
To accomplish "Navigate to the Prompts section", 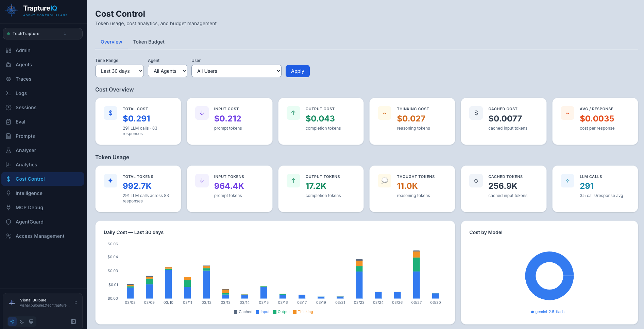I will pyautogui.click(x=26, y=136).
